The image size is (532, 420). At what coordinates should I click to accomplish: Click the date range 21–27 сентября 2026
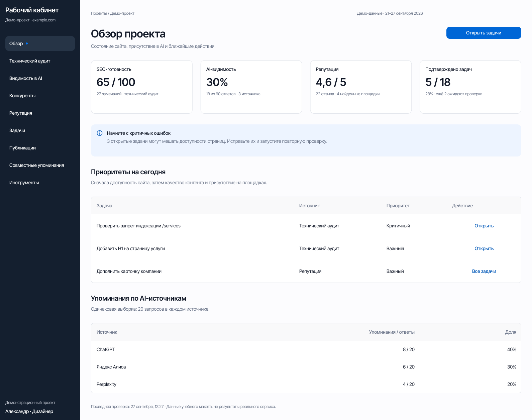[404, 13]
